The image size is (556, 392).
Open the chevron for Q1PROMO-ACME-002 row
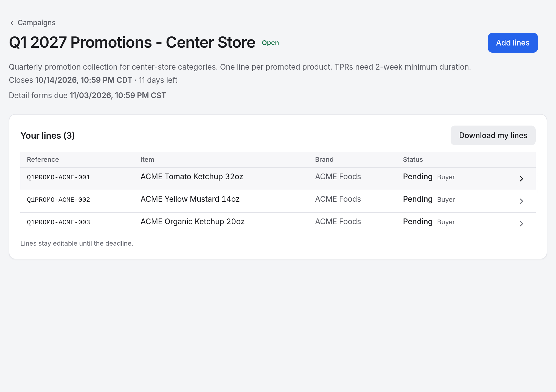click(521, 201)
